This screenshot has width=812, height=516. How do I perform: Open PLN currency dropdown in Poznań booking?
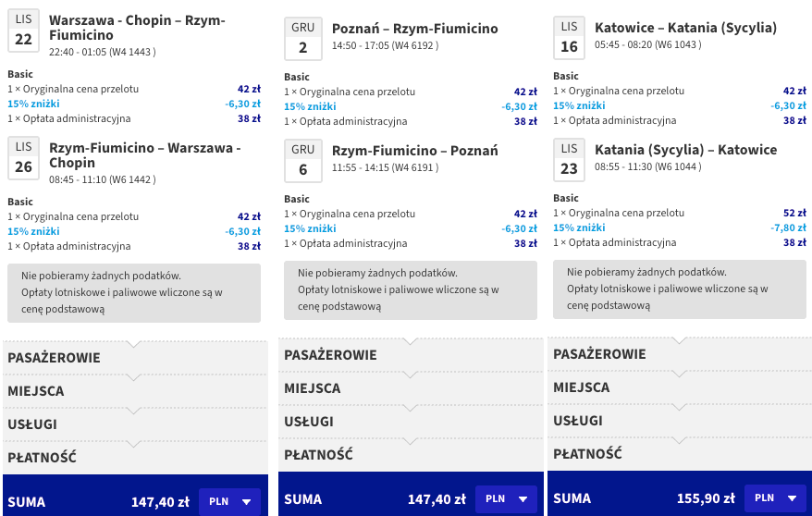(506, 499)
